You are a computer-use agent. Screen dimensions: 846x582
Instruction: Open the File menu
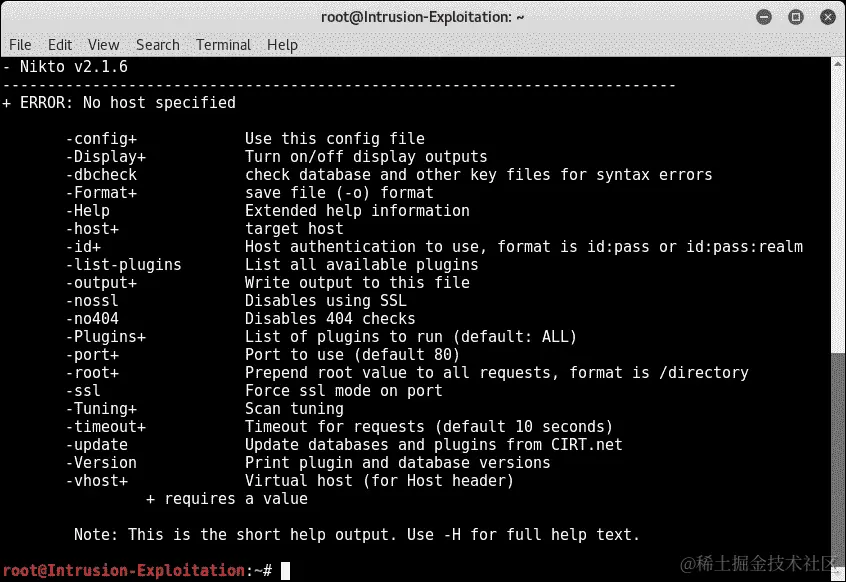[x=20, y=45]
